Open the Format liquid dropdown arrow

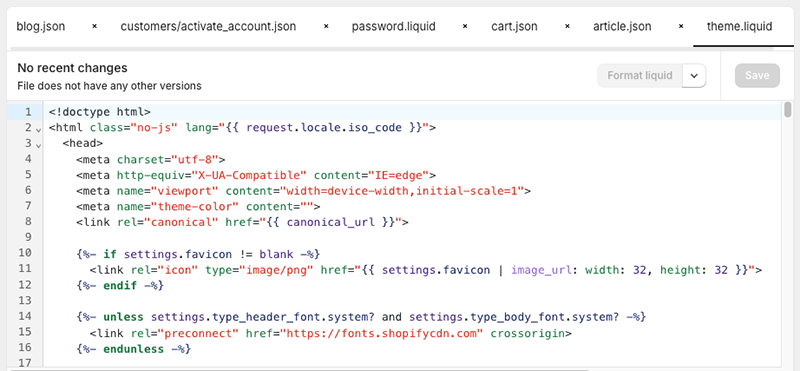point(694,76)
